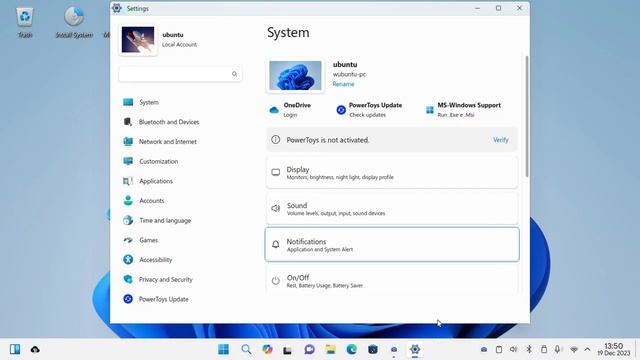The image size is (640, 360).
Task: Open the Store icon on taskbar
Action: [x=373, y=349]
